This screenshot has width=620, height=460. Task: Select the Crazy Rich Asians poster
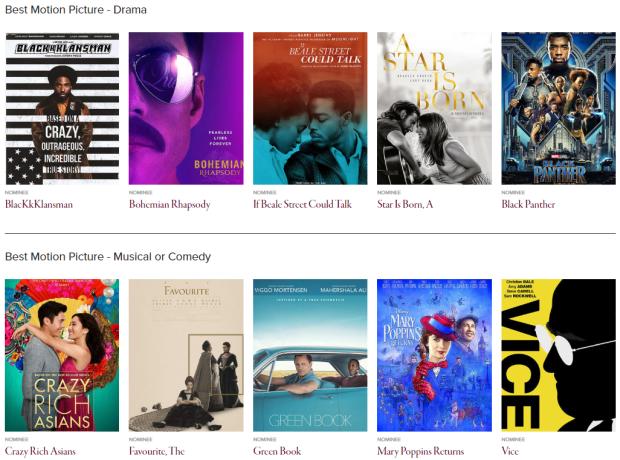pos(62,355)
